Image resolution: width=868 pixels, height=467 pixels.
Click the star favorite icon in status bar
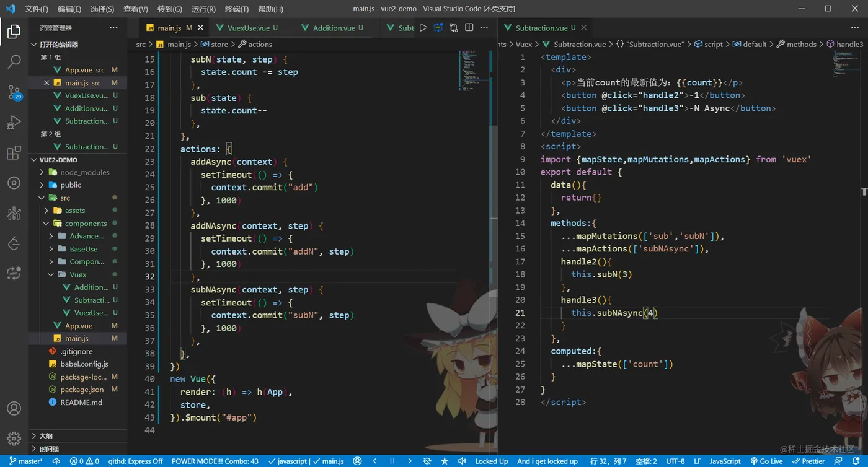[x=445, y=461]
